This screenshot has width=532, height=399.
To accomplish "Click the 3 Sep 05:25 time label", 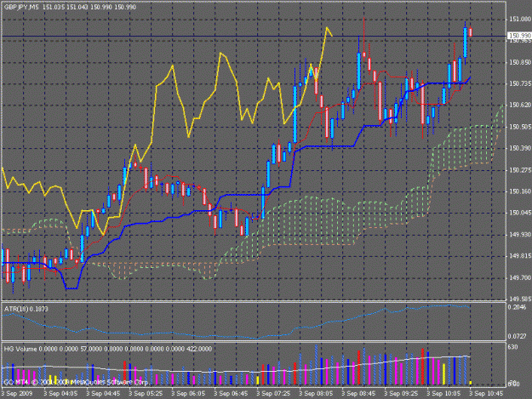I will tap(146, 394).
